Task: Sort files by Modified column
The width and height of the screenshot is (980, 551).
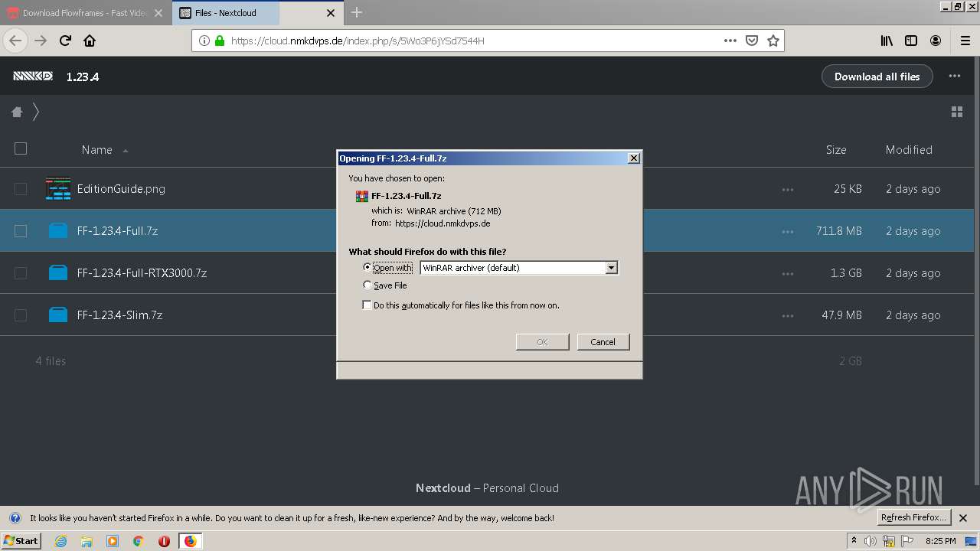Action: [909, 150]
